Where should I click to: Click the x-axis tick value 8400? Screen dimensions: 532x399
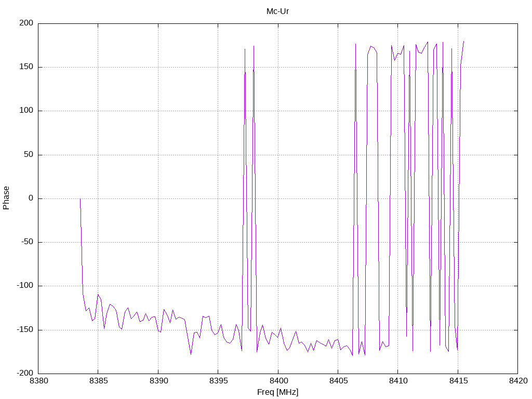(278, 381)
